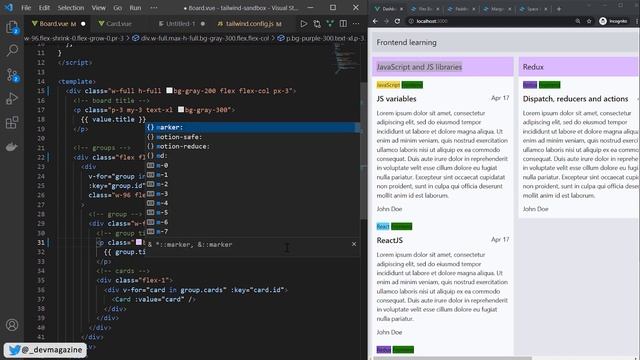This screenshot has width=640, height=360.
Task: Click the JavaScript yellow tag
Action: [x=388, y=85]
